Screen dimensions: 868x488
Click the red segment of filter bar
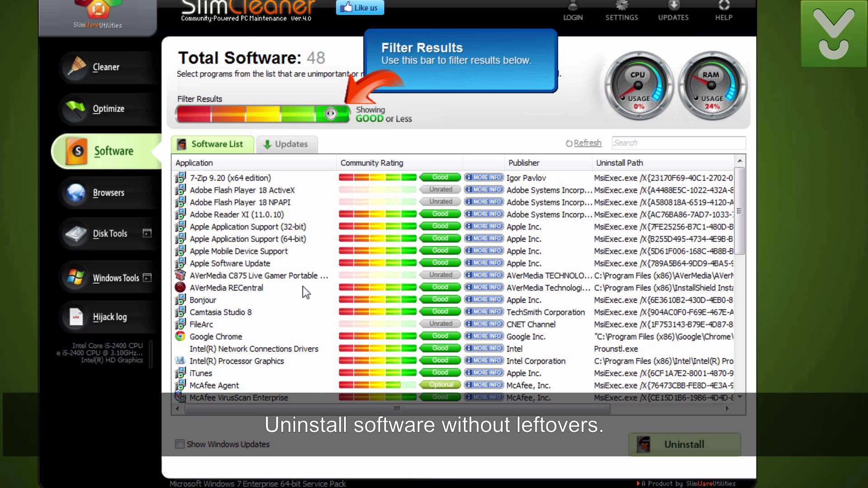pos(193,114)
